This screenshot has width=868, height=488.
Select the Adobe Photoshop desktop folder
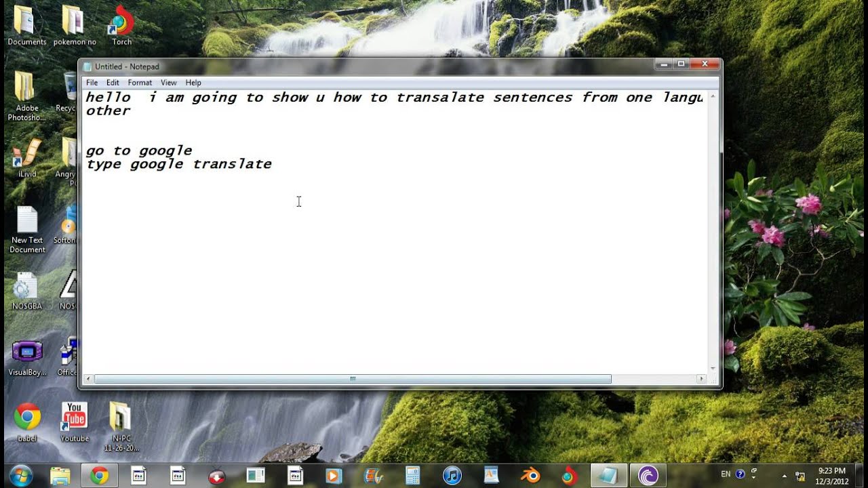coord(27,96)
